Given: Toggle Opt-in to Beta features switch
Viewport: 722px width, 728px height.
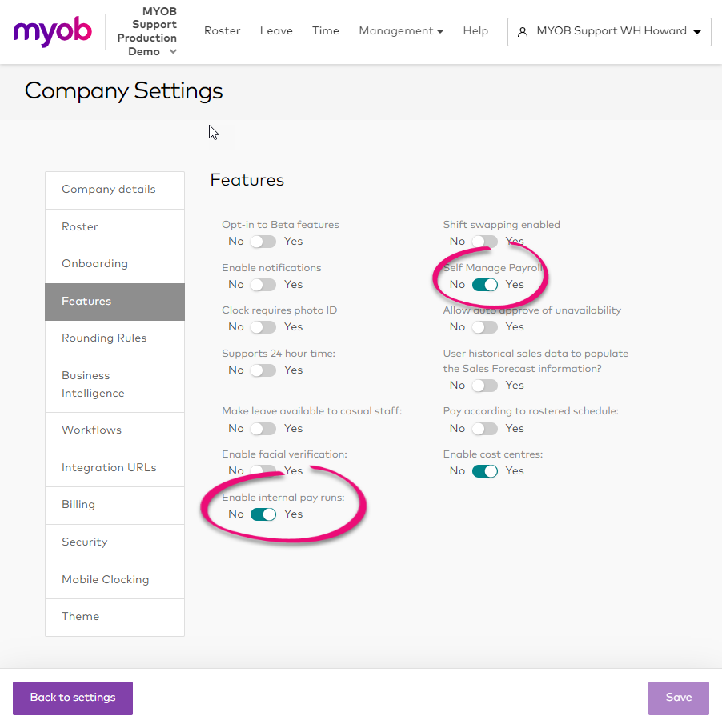Looking at the screenshot, I should [263, 242].
